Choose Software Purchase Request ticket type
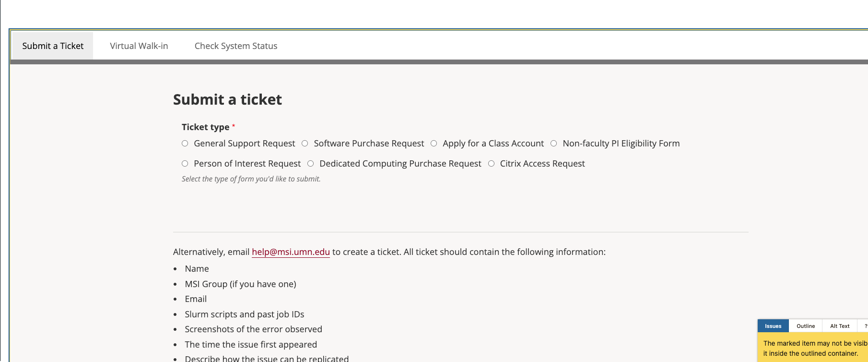This screenshot has height=362, width=868. click(x=305, y=144)
